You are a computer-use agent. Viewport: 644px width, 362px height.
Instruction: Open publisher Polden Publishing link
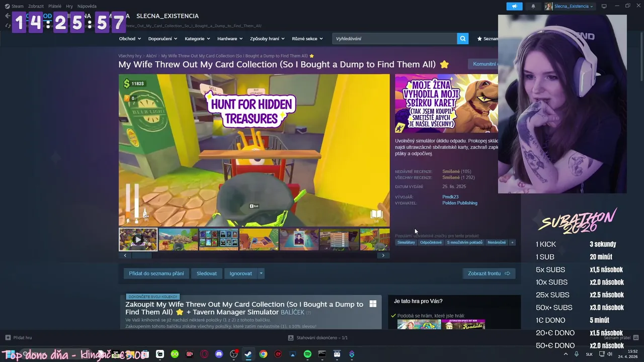pyautogui.click(x=460, y=203)
